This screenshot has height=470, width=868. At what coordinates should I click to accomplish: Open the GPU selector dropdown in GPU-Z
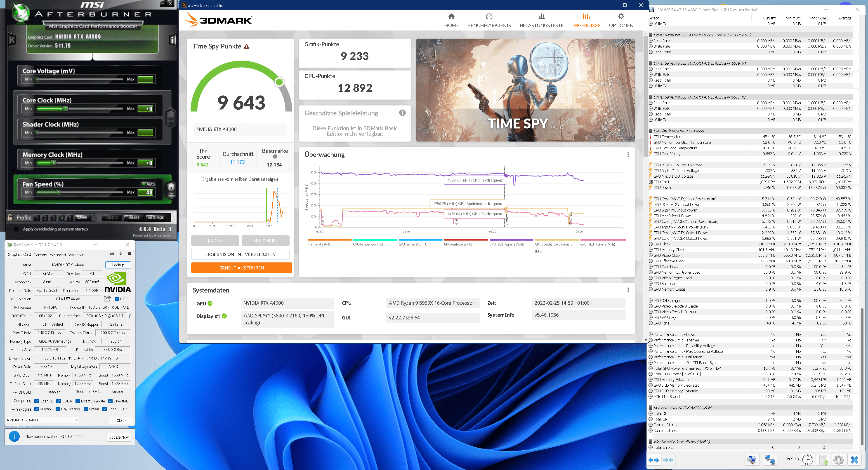pos(43,420)
